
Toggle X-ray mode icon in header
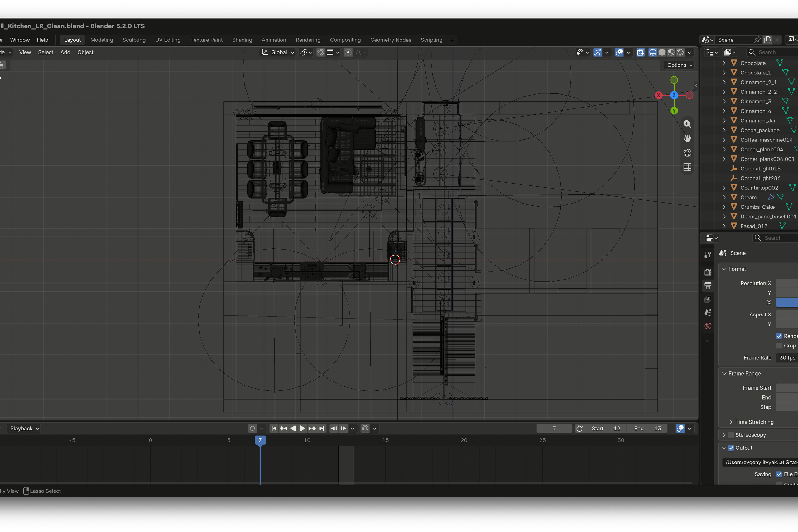pyautogui.click(x=641, y=52)
